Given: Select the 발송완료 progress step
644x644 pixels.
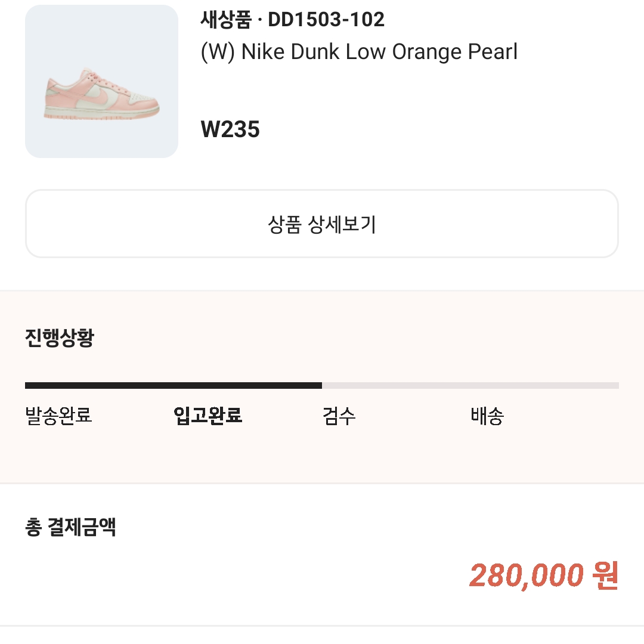Looking at the screenshot, I should 58,416.
